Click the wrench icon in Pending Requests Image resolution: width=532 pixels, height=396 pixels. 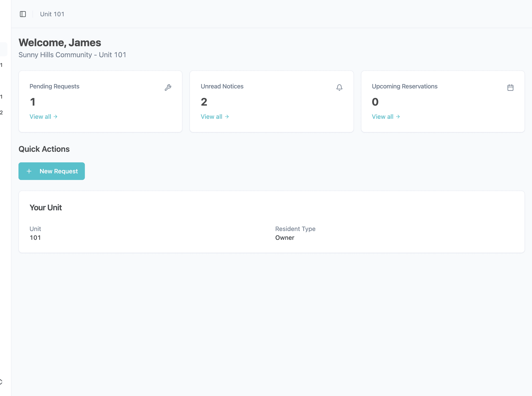[x=168, y=88]
